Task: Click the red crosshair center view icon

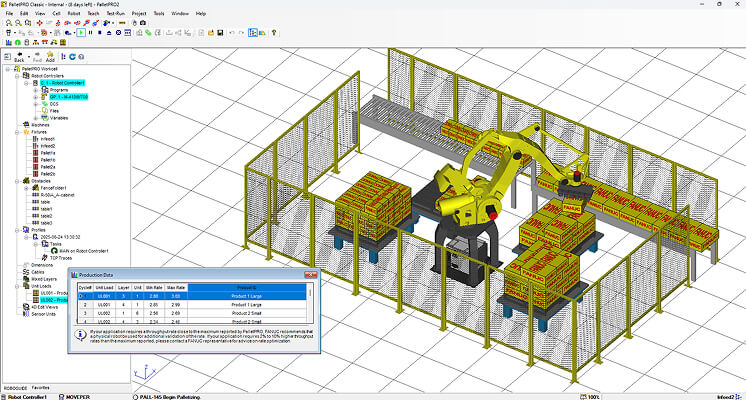Action: (x=39, y=23)
